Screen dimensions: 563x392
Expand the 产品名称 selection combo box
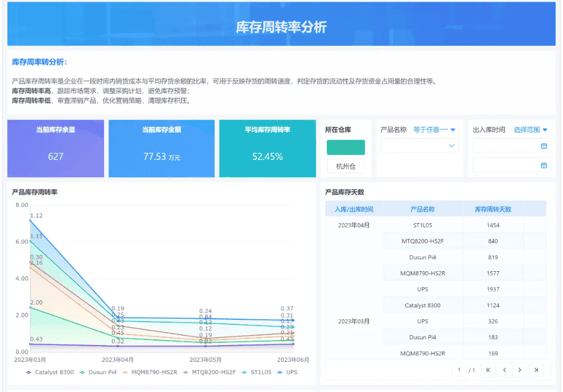[419, 145]
